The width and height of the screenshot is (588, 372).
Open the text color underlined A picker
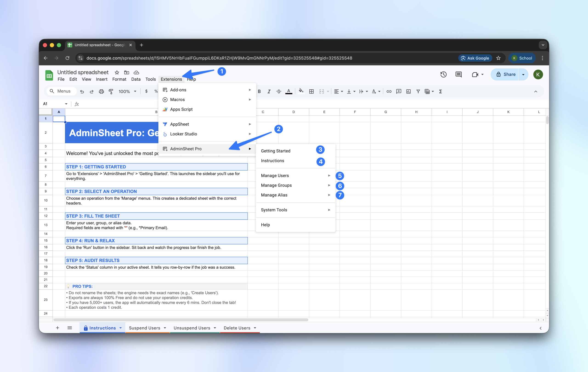pyautogui.click(x=289, y=91)
